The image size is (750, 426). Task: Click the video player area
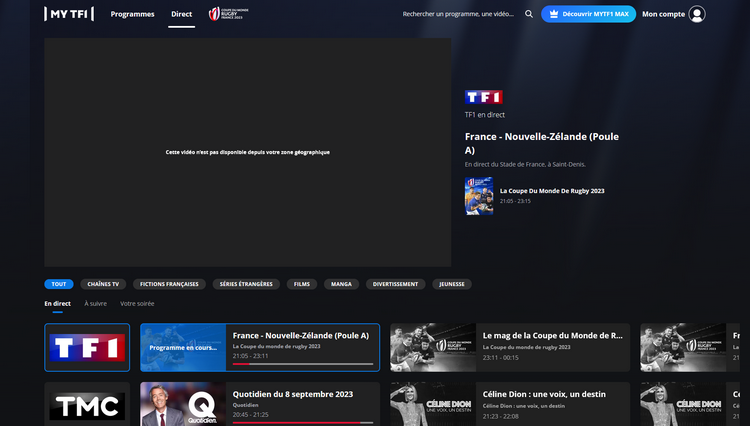pyautogui.click(x=248, y=152)
